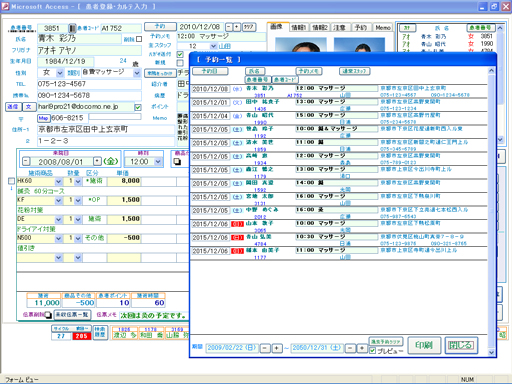Click minus button next to reservation date 2010/12/08
The width and height of the screenshot is (512, 384).
coord(229,27)
